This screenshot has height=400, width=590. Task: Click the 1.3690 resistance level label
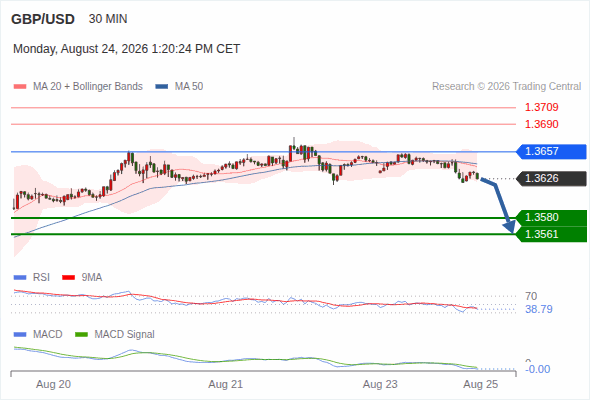coord(541,124)
